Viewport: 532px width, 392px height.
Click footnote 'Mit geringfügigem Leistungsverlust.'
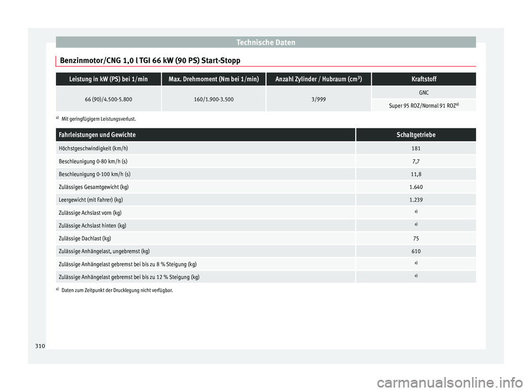point(99,119)
